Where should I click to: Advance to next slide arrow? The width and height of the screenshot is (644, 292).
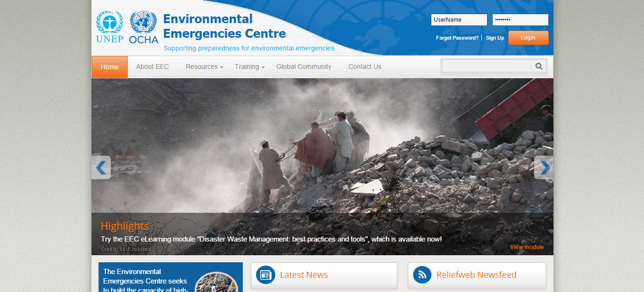point(544,167)
